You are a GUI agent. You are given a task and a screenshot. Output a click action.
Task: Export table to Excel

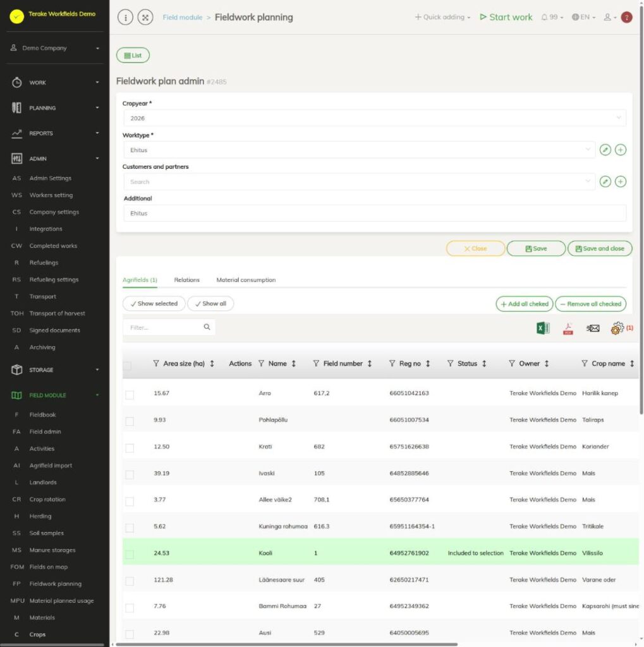tap(543, 328)
